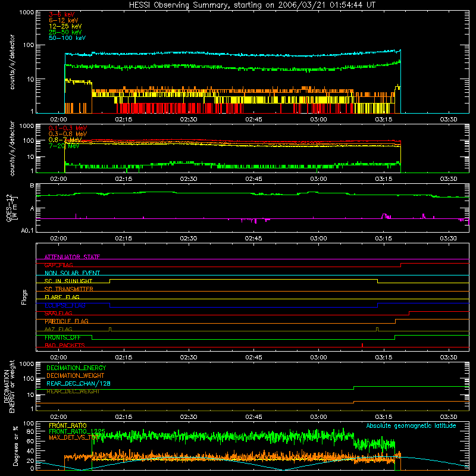Click the 12-25 keV legend entry
This screenshot has width=476, height=476.
(x=65, y=26)
